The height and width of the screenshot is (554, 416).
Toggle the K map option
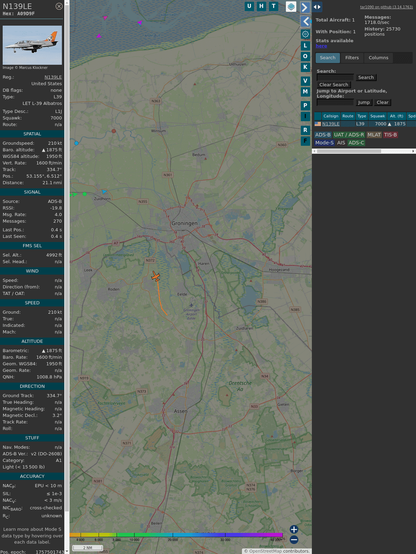coord(305,67)
